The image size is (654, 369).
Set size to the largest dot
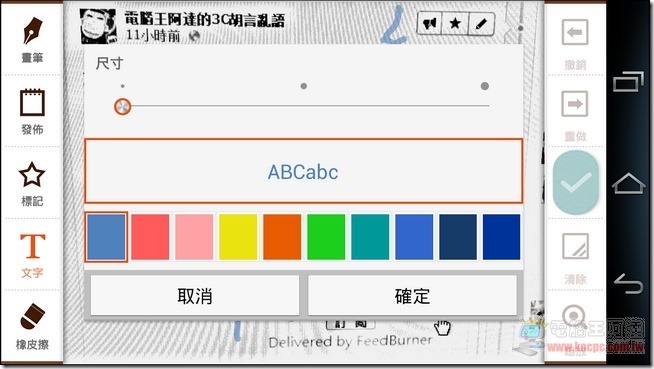point(485,86)
